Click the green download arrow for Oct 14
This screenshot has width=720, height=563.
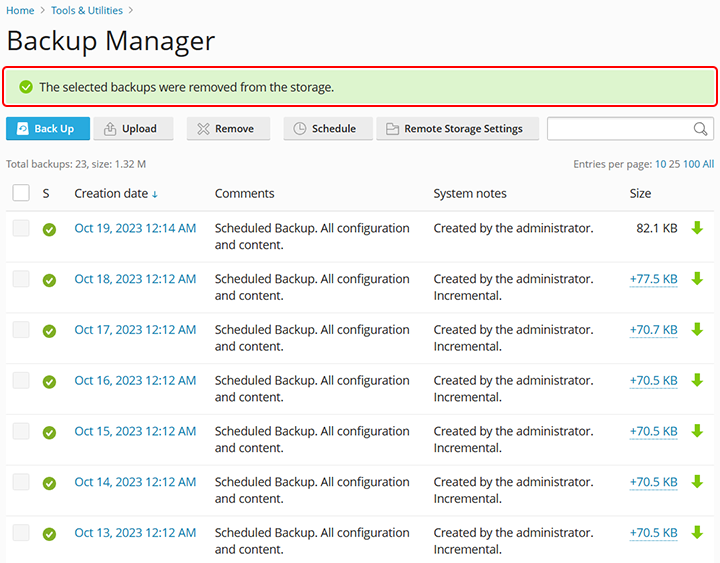tap(697, 482)
